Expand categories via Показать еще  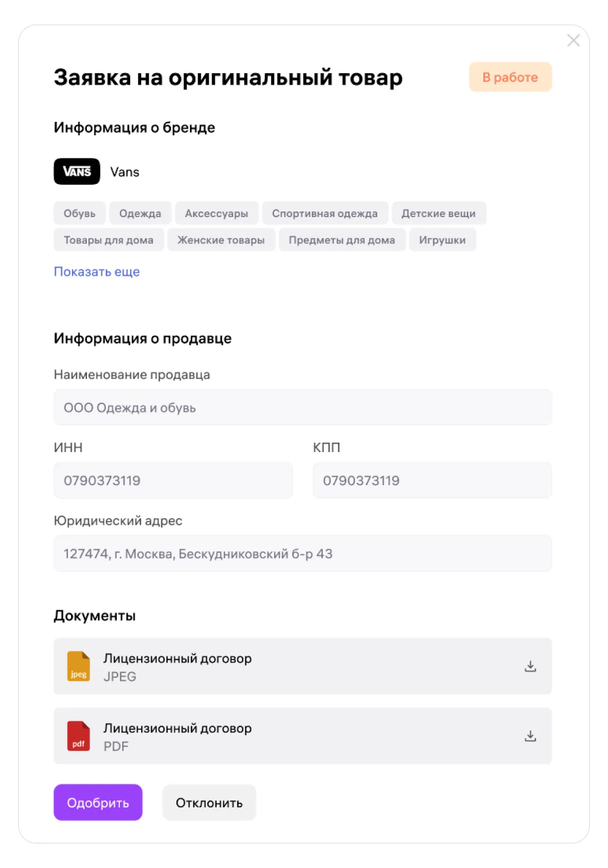pos(97,272)
